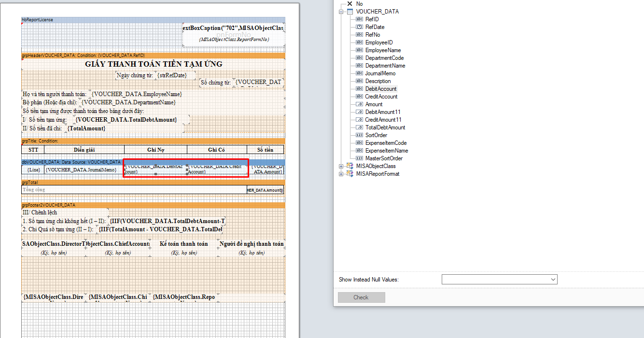Image resolution: width=644 pixels, height=338 pixels.
Task: Select the EmployeeName field in tree
Action: pos(383,50)
